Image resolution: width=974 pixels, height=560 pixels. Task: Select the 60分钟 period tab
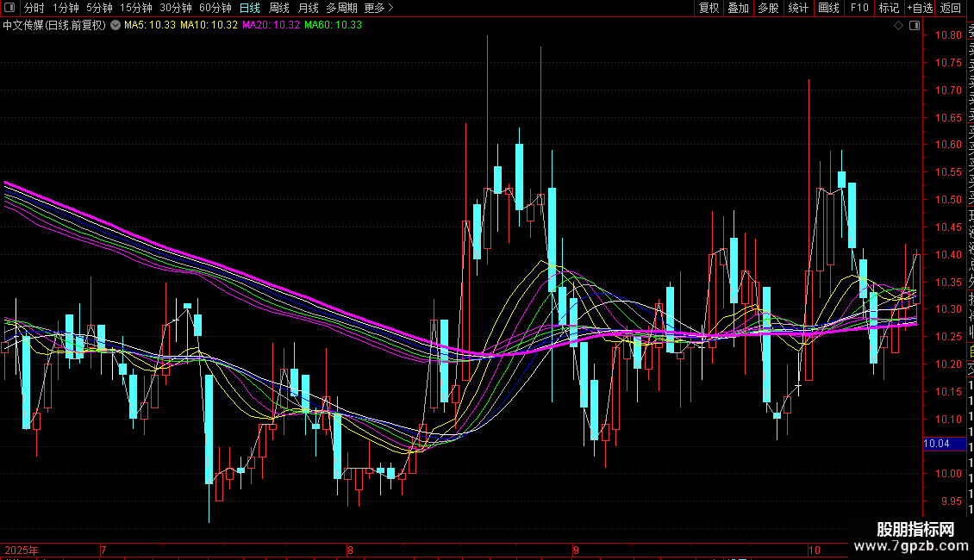coord(215,8)
